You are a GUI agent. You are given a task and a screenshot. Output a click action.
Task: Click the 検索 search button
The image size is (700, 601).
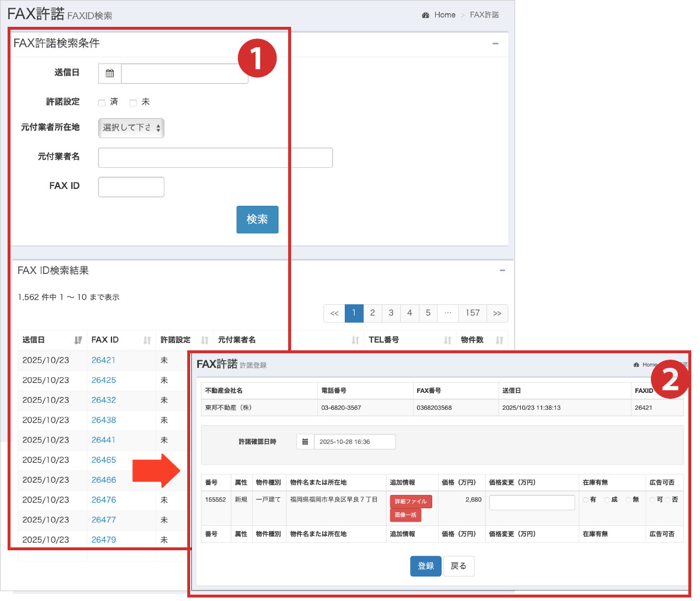click(257, 219)
